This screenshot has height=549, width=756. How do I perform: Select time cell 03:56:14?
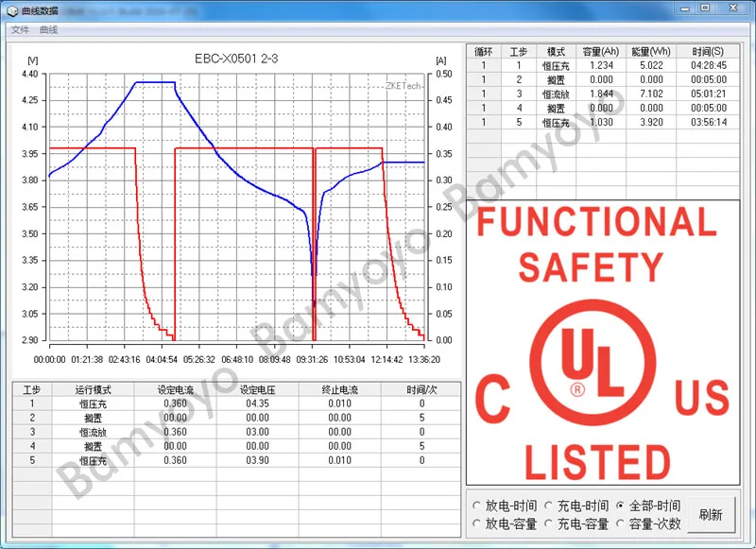tap(708, 123)
